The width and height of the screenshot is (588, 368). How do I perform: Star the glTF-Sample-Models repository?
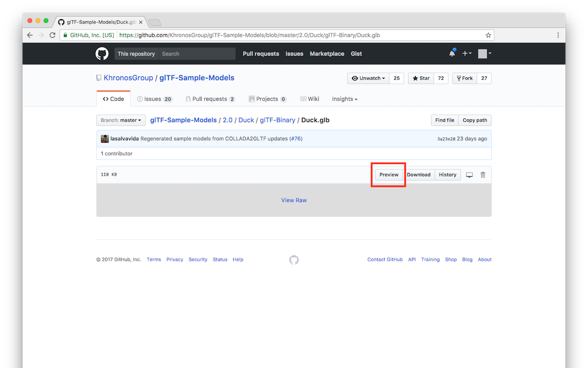tap(420, 78)
